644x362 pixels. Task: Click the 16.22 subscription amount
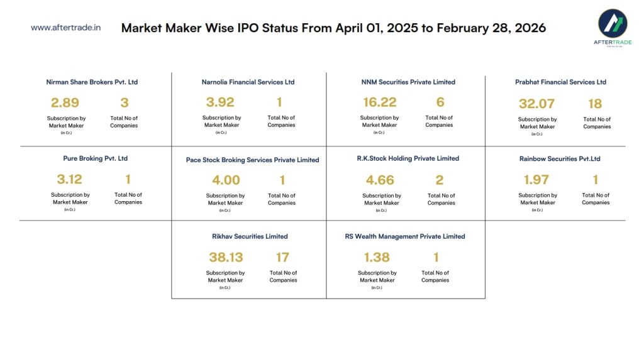(380, 102)
